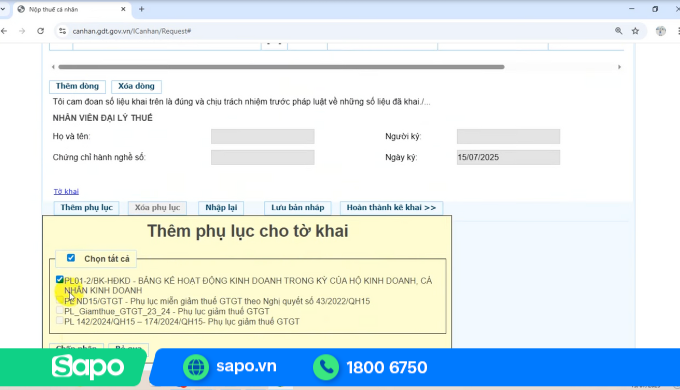Open the browser profile avatar
This screenshot has width=680, height=390.
click(x=660, y=31)
